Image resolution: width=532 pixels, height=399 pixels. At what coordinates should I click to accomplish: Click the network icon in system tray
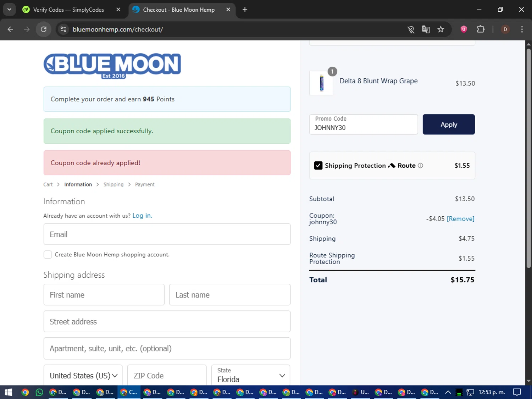[x=470, y=392]
